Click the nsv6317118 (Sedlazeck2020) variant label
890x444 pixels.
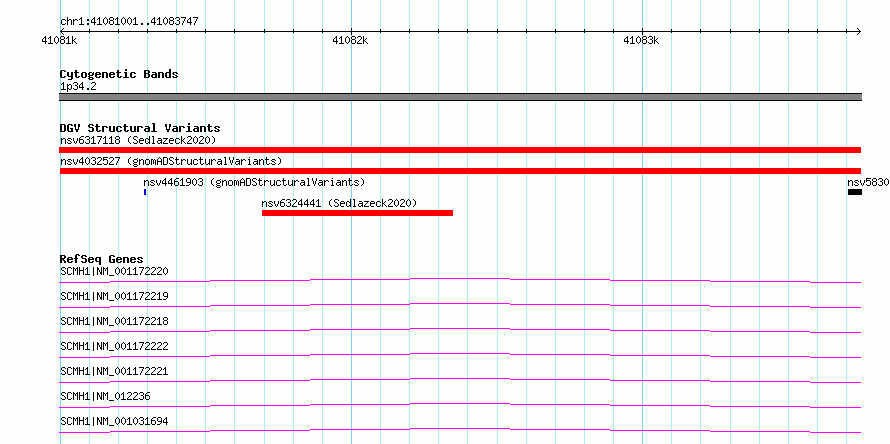point(138,140)
